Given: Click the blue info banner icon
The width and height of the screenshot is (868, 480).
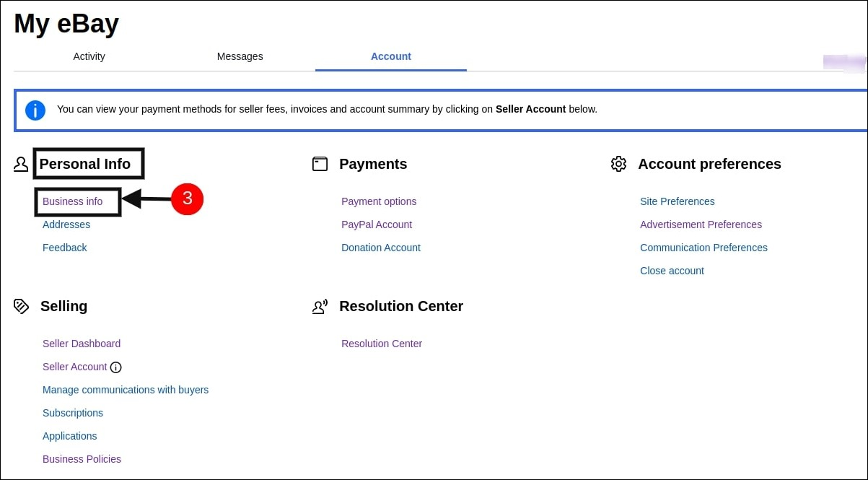Looking at the screenshot, I should (35, 110).
